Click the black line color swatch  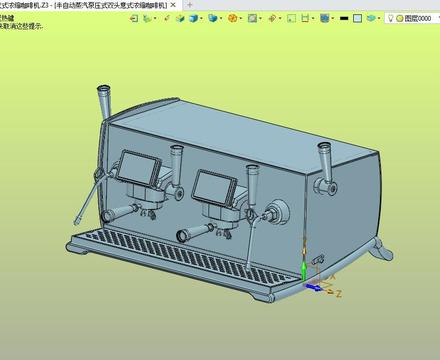(344, 18)
